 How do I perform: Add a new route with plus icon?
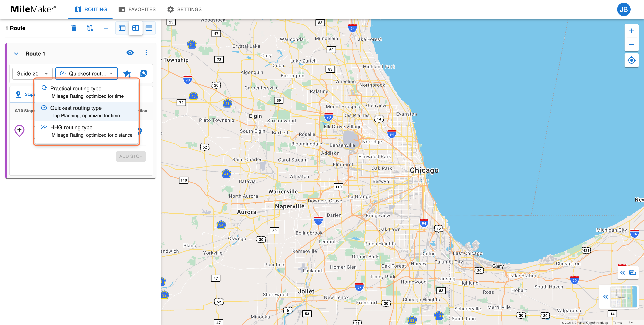pyautogui.click(x=106, y=28)
